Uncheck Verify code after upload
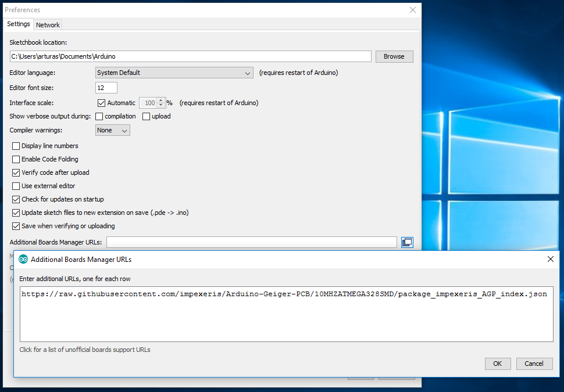The height and width of the screenshot is (392, 564). [16, 172]
